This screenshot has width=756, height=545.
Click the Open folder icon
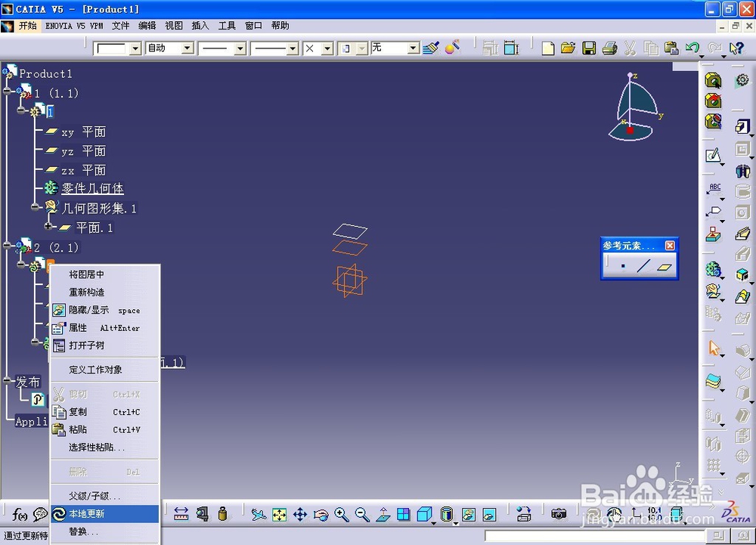tap(568, 48)
